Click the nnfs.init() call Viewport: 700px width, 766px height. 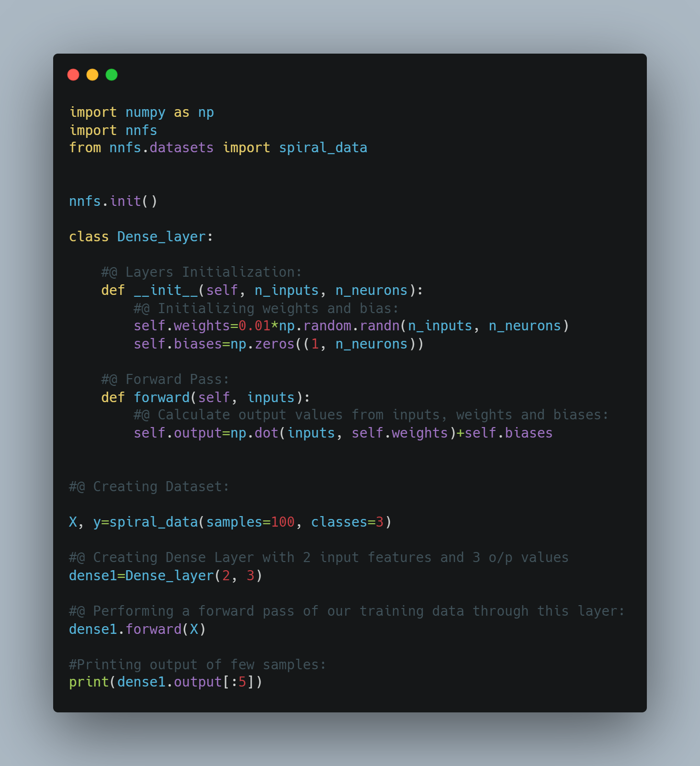tap(113, 201)
